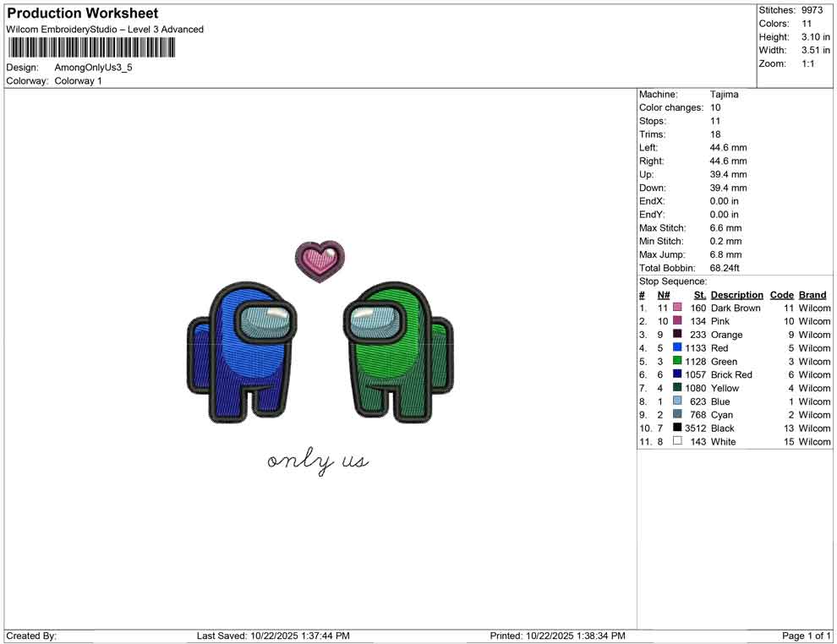Select the Black color swatch in row 10
This screenshot has height=644, width=837.
coord(677,428)
